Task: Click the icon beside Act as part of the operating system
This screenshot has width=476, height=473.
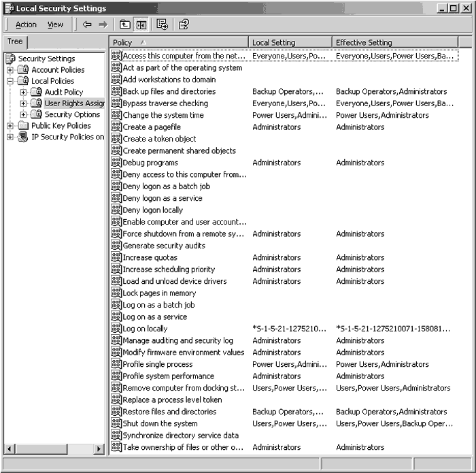Action: 116,67
